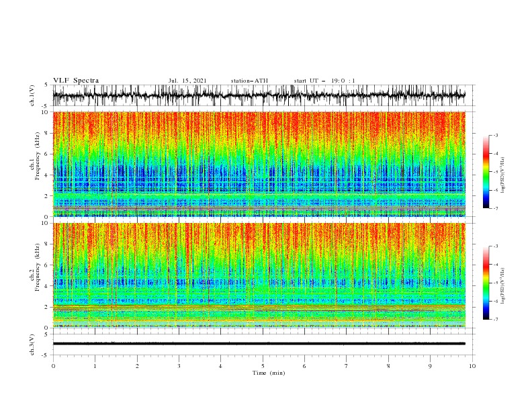Screen dimensions: 532x411
Task: Click the upper ch.1 PSD colorbar
Action: coord(486,172)
